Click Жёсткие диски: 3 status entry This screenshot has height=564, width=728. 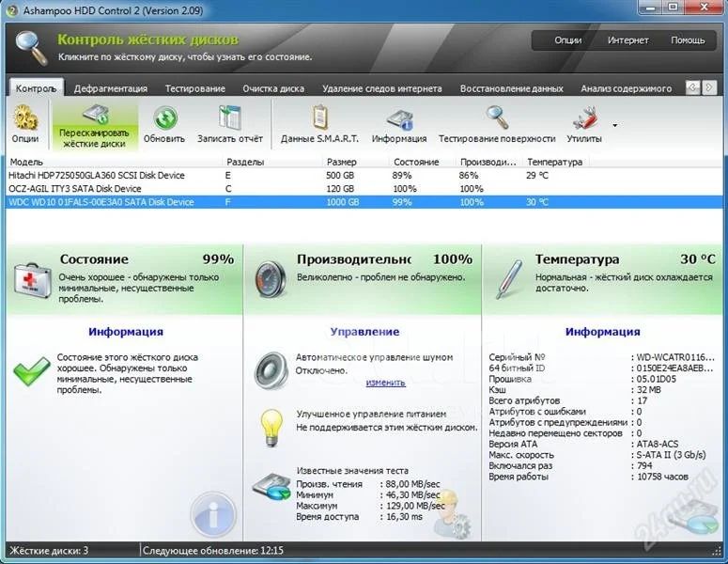point(49,551)
